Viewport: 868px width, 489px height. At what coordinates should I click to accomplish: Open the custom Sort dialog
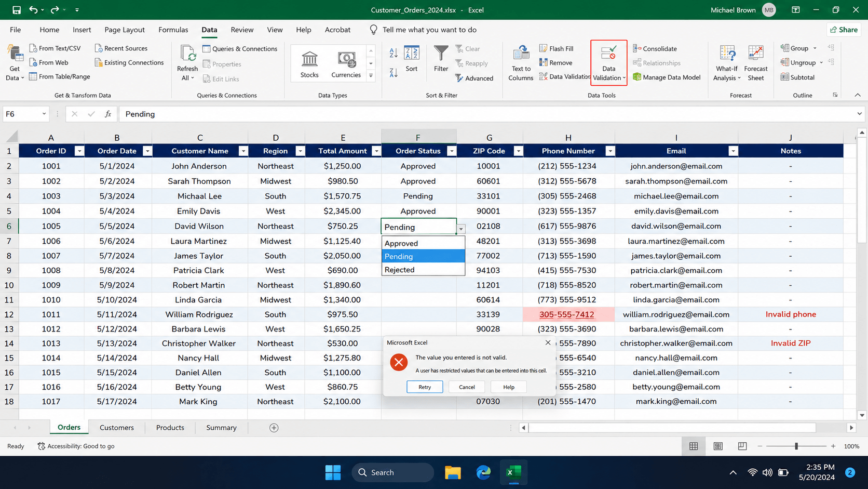(x=412, y=59)
